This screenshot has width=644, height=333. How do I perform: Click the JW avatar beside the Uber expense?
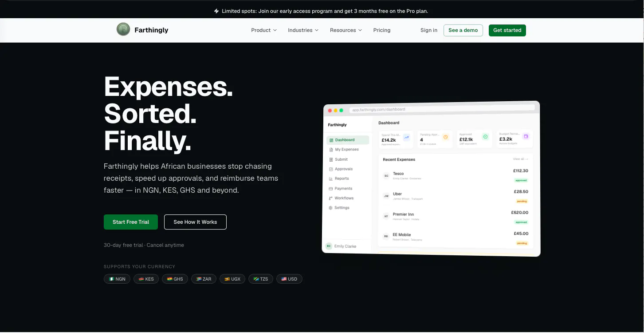point(386,196)
